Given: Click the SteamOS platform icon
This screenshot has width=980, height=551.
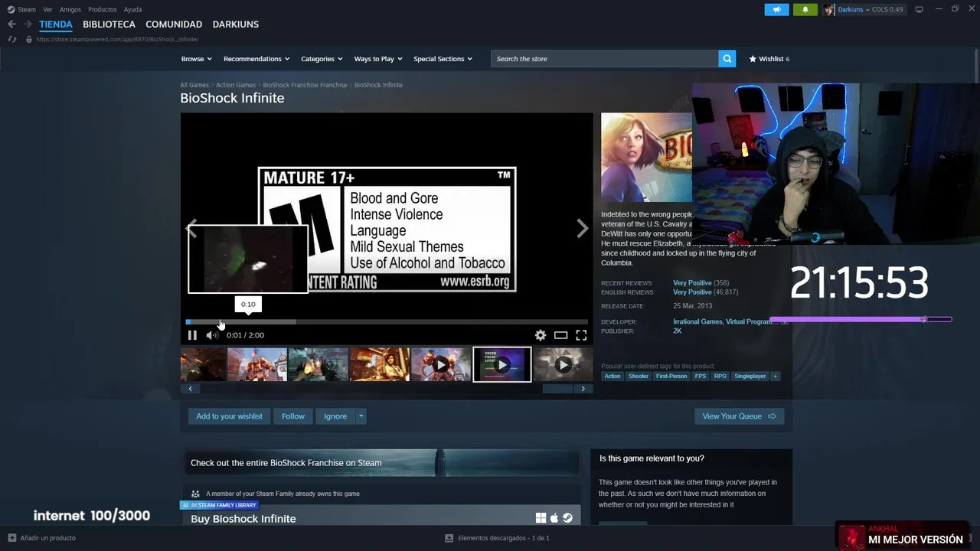Looking at the screenshot, I should pos(567,518).
